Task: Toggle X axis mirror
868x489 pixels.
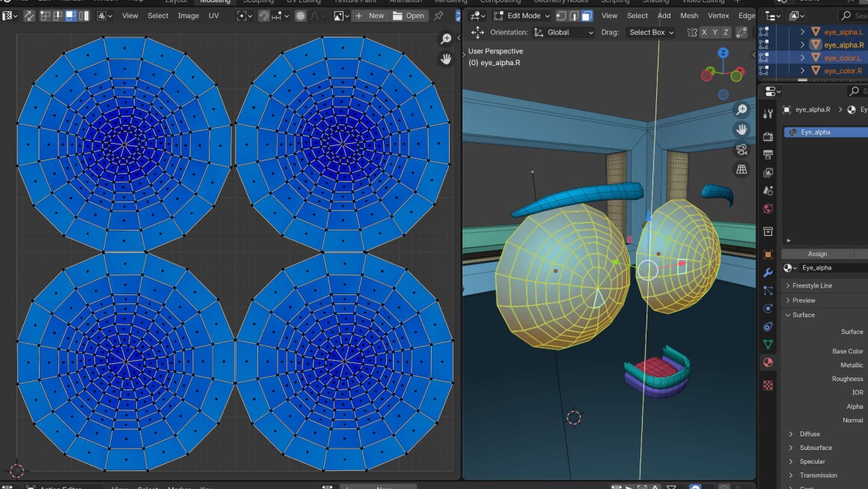Action: [x=704, y=33]
